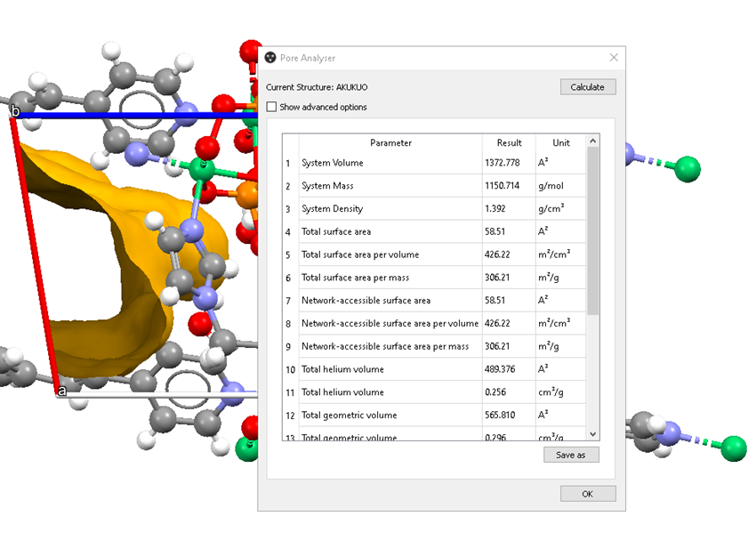Image resolution: width=756 pixels, height=549 pixels.
Task: Enable Show advanced options checkbox
Action: pyautogui.click(x=271, y=107)
